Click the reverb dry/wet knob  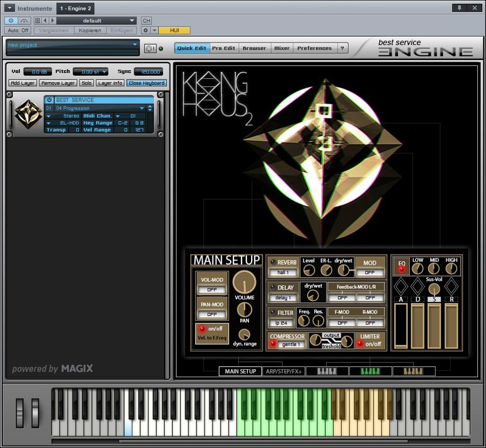tap(343, 270)
